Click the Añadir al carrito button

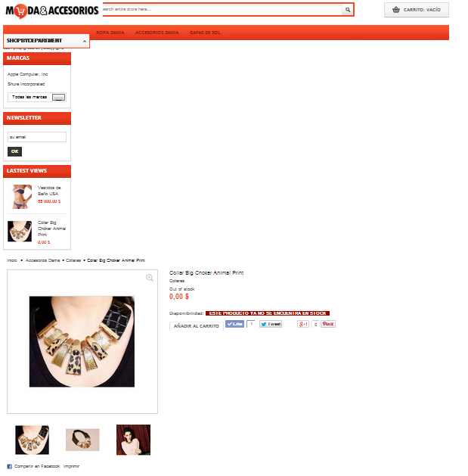(197, 326)
